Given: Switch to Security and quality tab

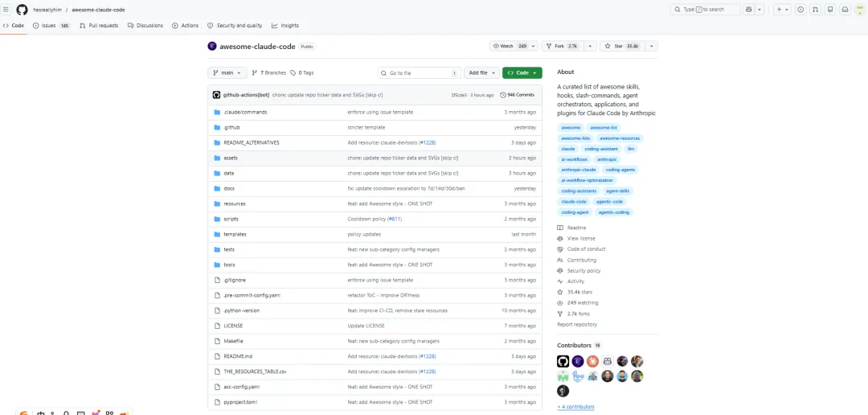Looking at the screenshot, I should click(x=235, y=26).
